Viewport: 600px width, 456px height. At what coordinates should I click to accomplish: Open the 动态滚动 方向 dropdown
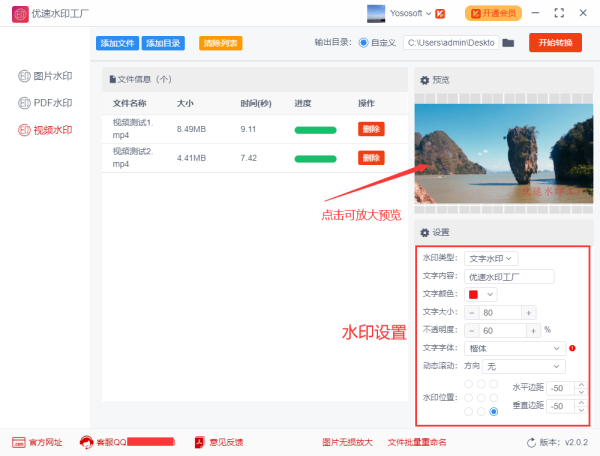point(523,366)
